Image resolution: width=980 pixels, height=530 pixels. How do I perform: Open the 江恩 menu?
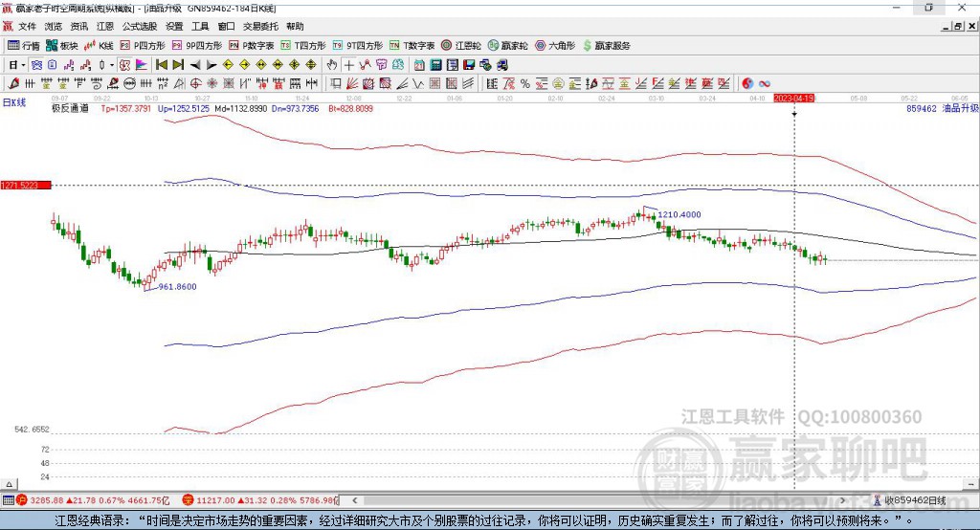(x=105, y=26)
